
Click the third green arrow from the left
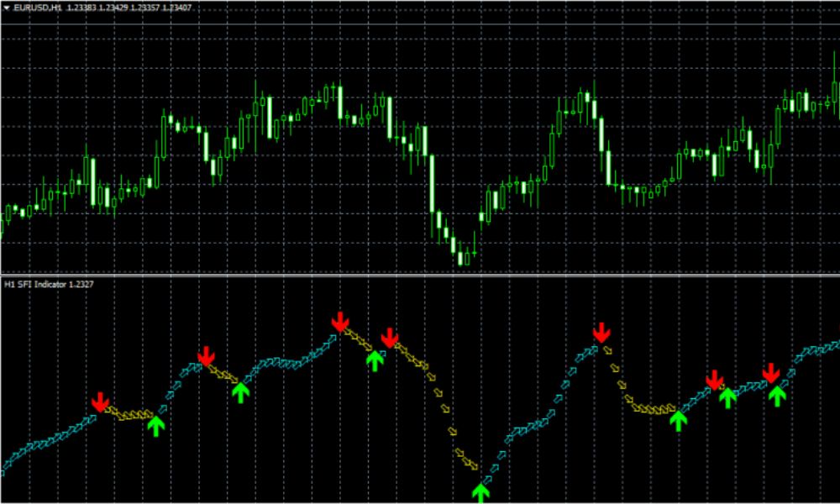(375, 360)
